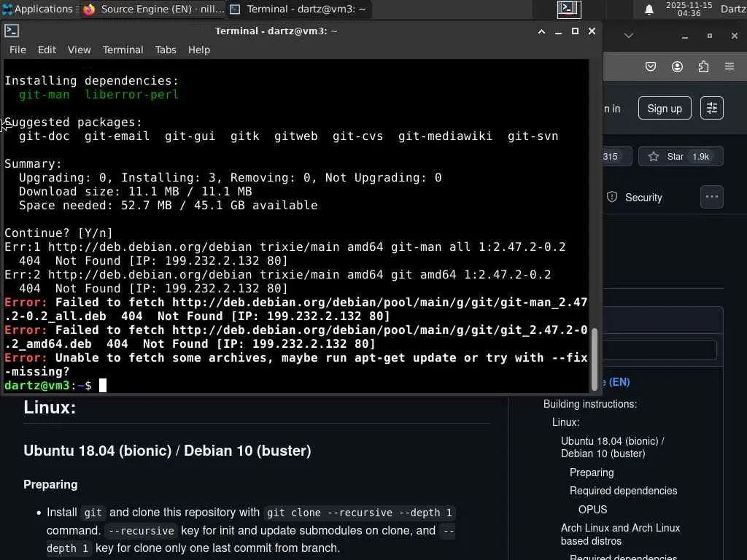747x560 pixels.
Task: Click the Preparing heading in README
Action: tap(50, 484)
